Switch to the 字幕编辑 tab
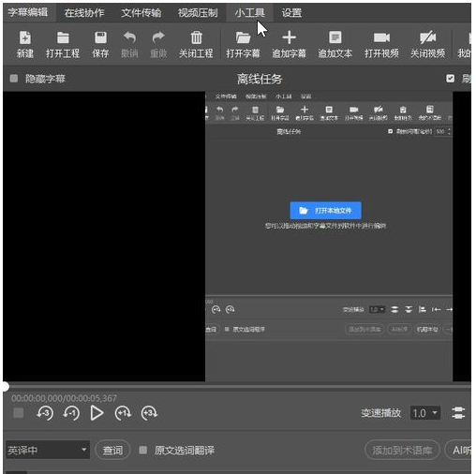 28,12
